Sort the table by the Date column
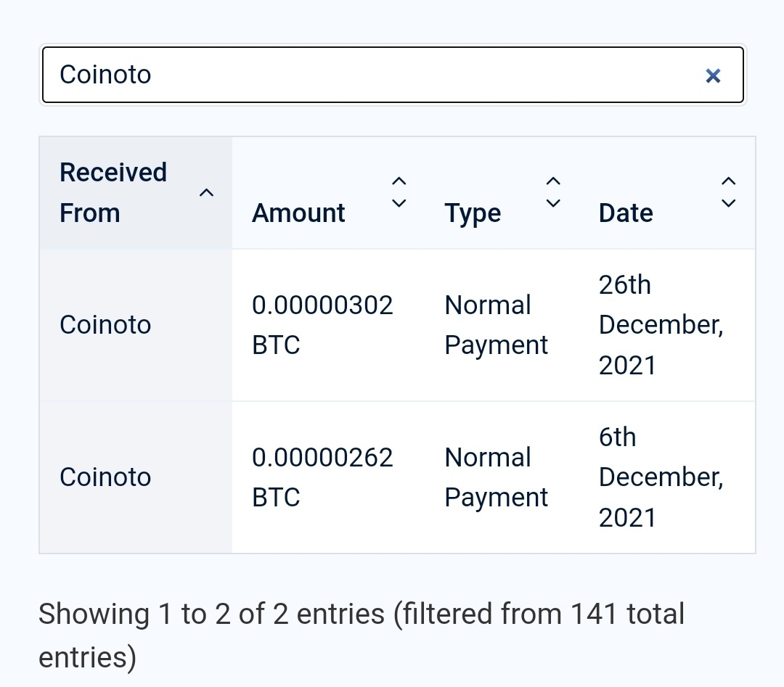 (667, 193)
